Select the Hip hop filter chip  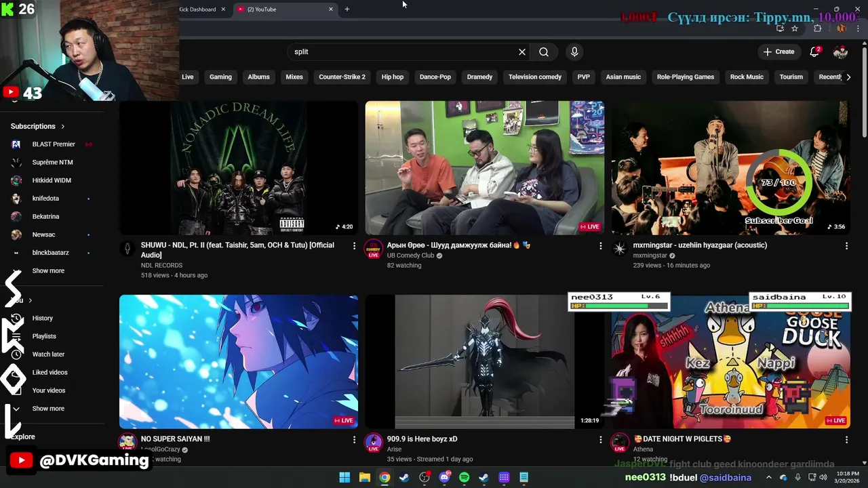click(393, 77)
